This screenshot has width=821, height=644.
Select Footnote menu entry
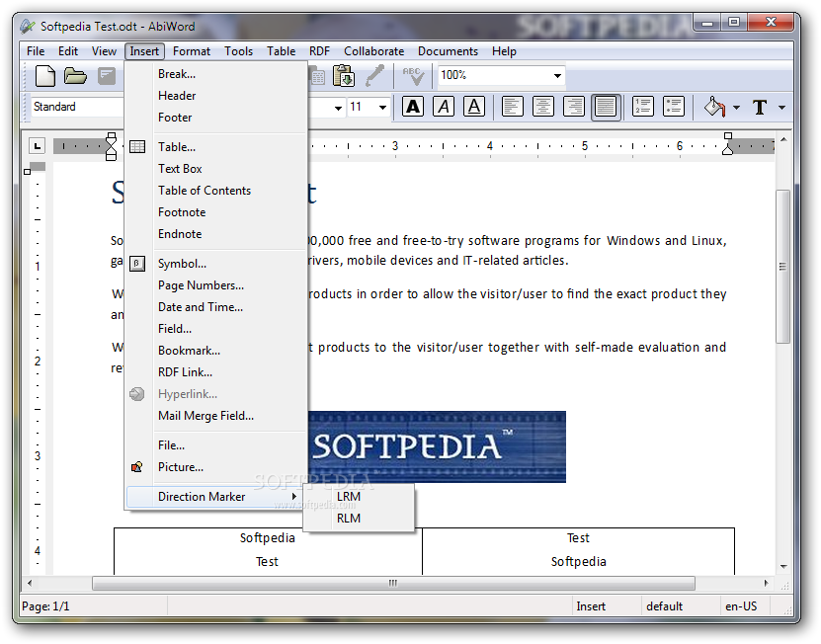click(216, 212)
